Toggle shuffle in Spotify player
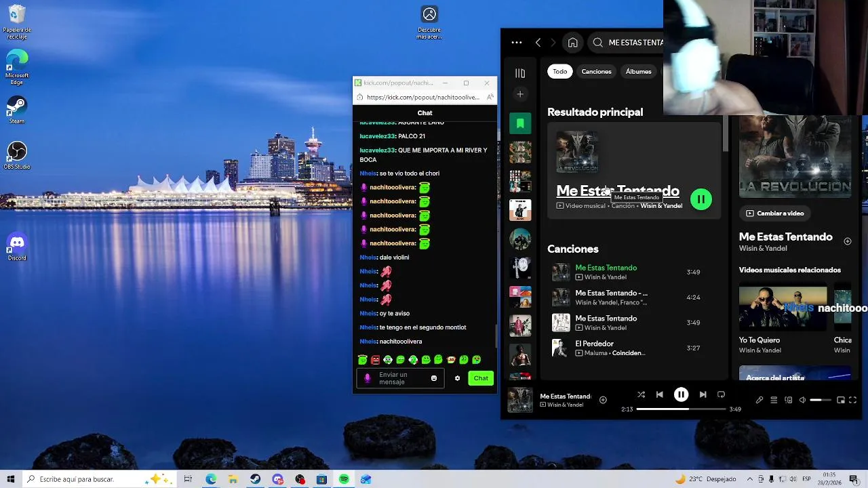 coord(641,394)
